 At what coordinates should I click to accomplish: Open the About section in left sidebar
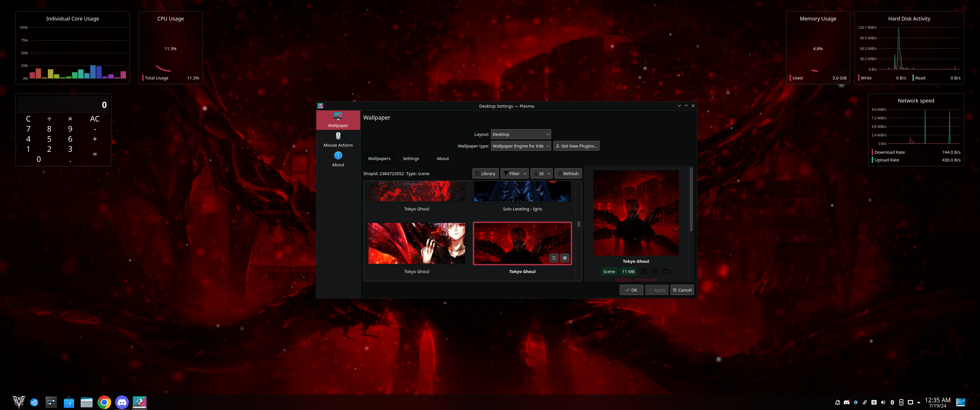338,159
